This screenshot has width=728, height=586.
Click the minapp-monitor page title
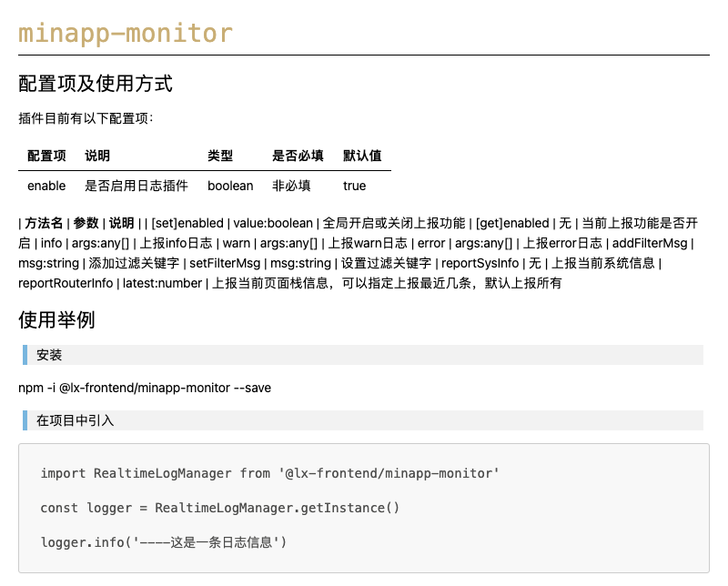(x=126, y=34)
